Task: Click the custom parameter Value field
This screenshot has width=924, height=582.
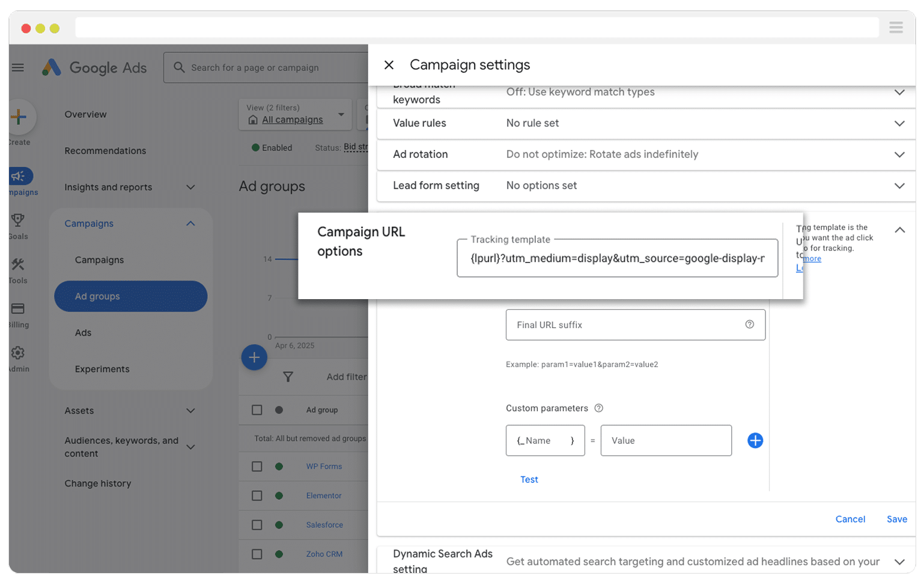Action: click(x=666, y=440)
